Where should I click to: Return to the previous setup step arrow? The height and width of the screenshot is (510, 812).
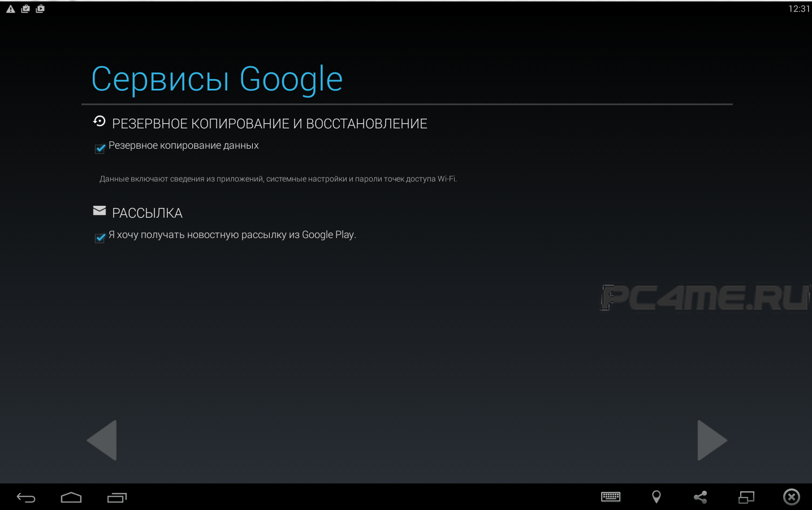(x=102, y=440)
